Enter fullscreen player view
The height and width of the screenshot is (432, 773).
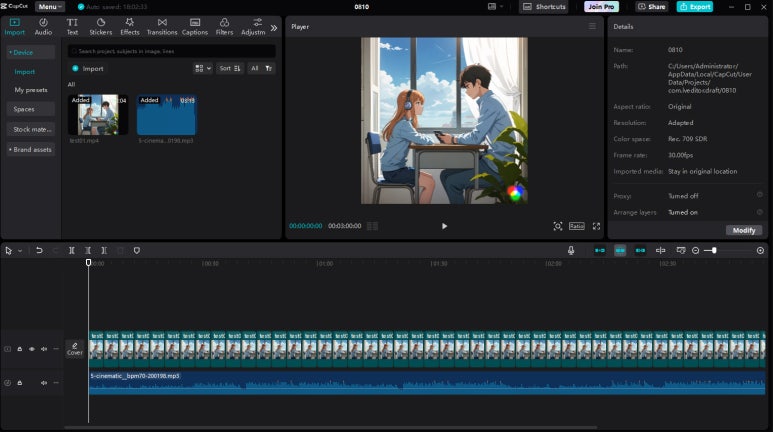click(x=596, y=226)
